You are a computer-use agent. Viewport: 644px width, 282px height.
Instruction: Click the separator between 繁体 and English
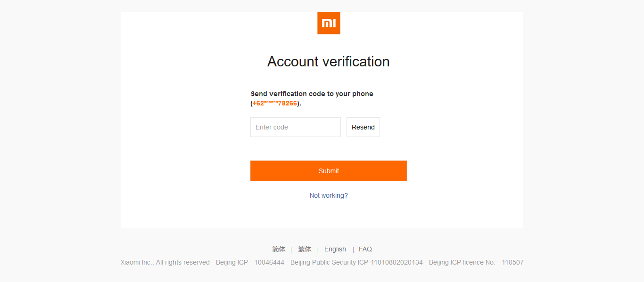click(317, 249)
